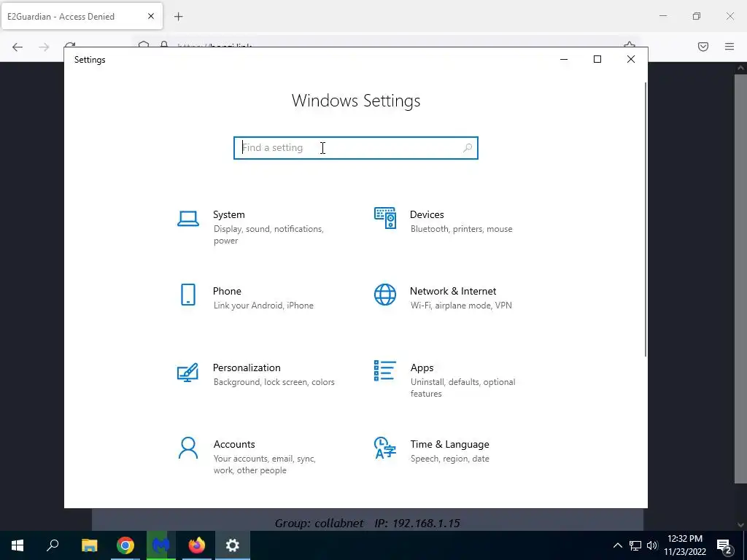Click the Firefox page scrollbar down arrow
This screenshot has width=747, height=560.
(x=740, y=524)
